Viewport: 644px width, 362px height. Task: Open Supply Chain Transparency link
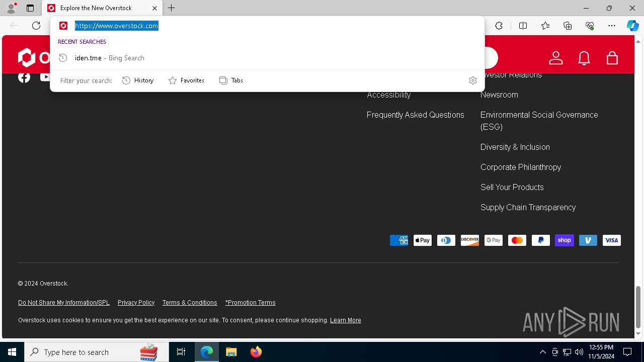528,207
